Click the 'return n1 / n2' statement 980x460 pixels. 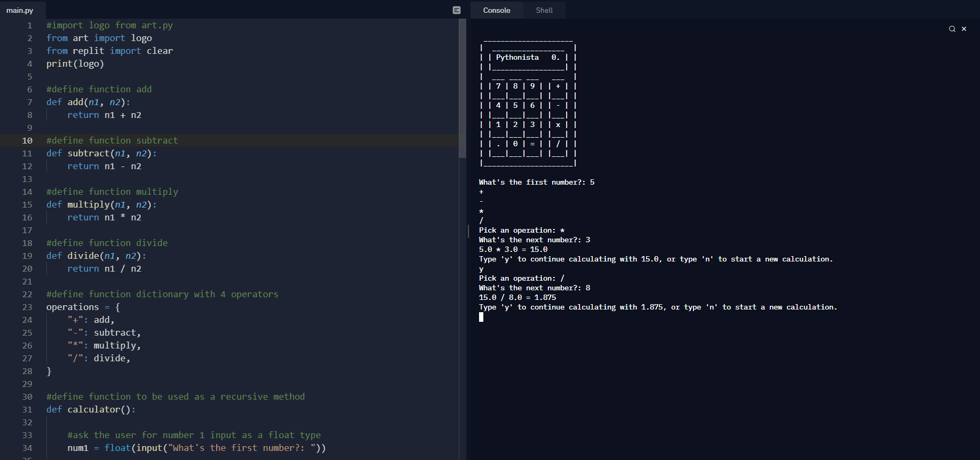[x=104, y=268]
